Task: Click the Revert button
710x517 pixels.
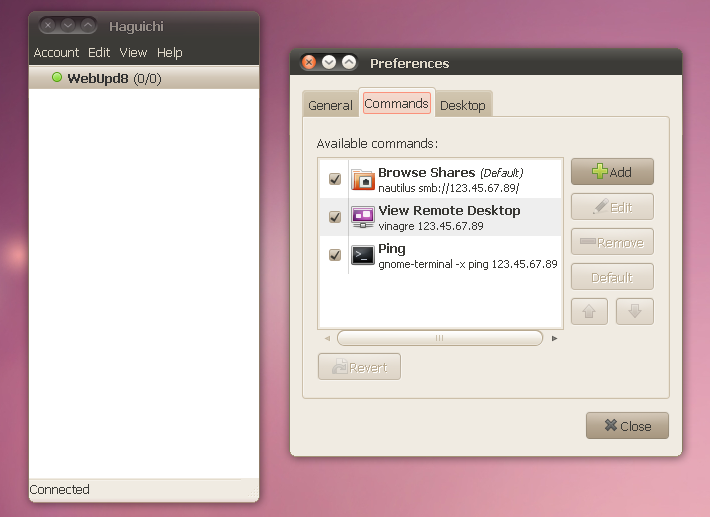Action: tap(359, 367)
